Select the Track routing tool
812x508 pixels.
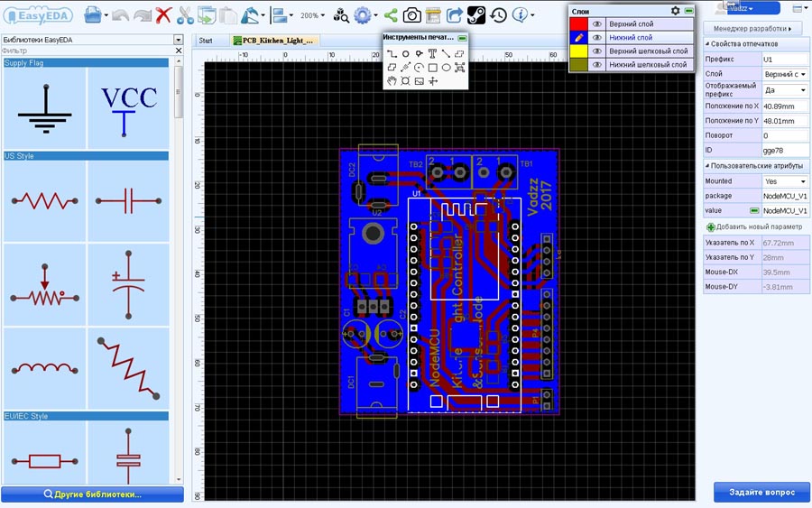pos(392,53)
